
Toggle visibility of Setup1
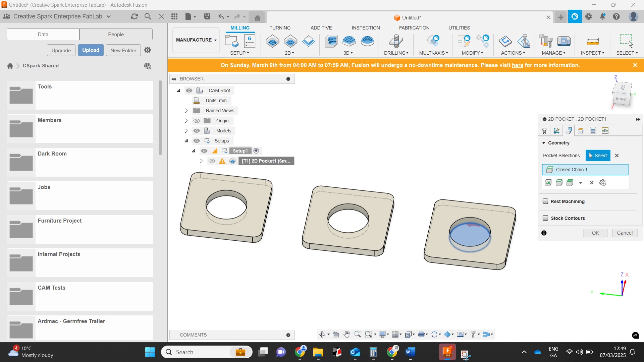click(204, 151)
